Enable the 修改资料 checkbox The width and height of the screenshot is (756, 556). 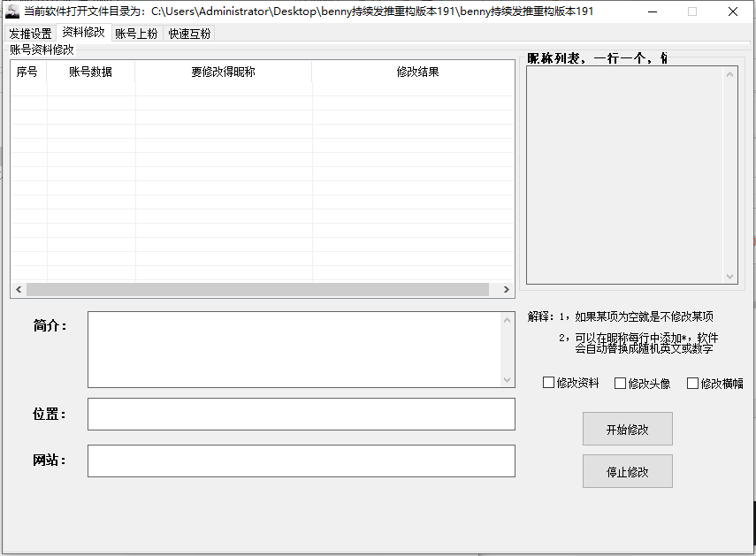pos(548,382)
